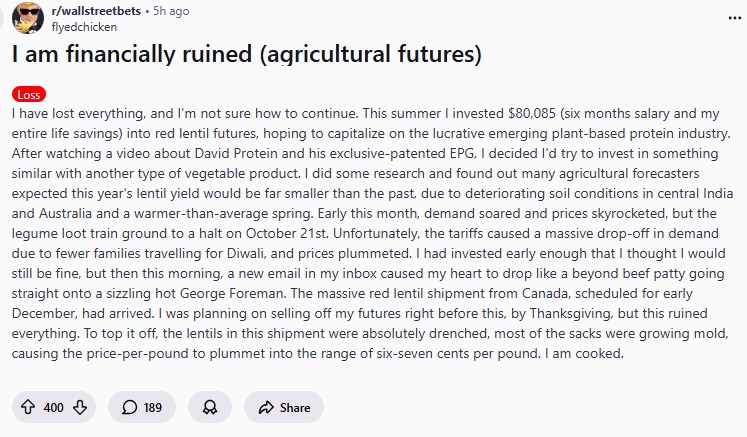Visit flyedchicken's user profile

pos(83,27)
